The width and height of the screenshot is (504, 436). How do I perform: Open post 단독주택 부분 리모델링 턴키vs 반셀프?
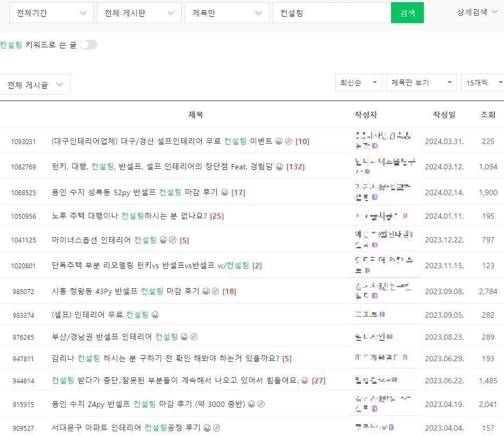[151, 266]
